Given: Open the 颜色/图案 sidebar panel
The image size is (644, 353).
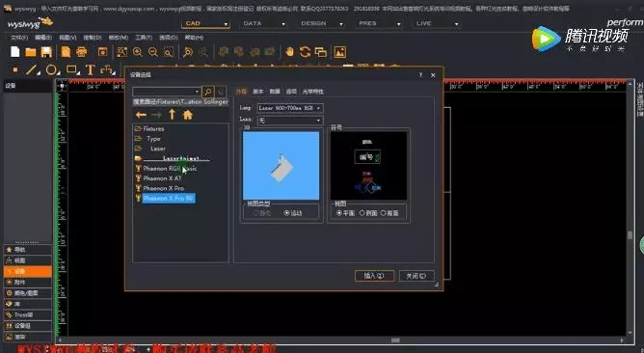Looking at the screenshot, I should (x=28, y=293).
